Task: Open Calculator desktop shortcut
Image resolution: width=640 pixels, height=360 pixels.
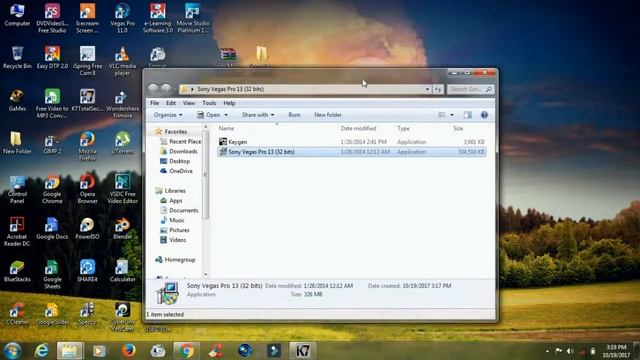Action: [122, 271]
